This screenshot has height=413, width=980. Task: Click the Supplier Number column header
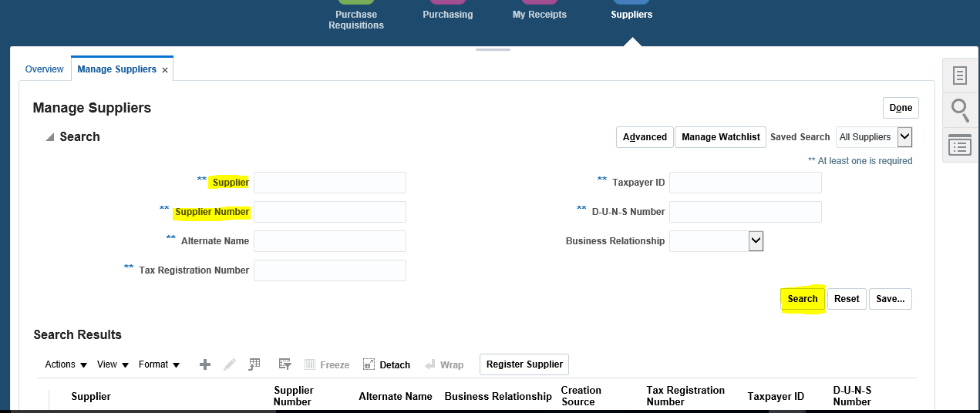click(293, 396)
